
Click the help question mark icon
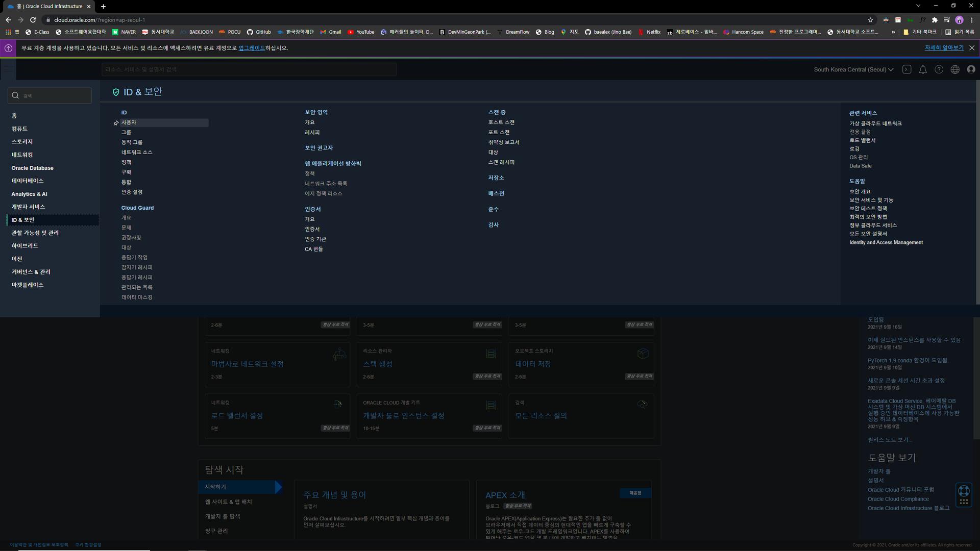[939, 69]
